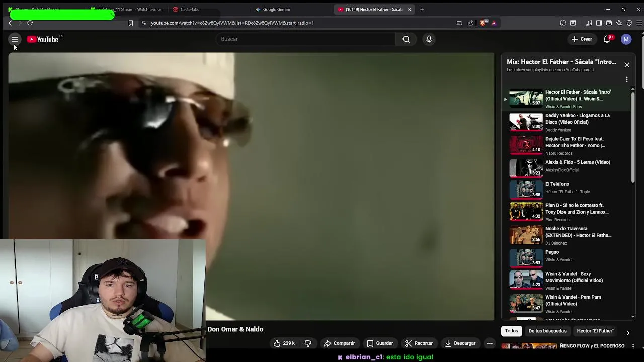This screenshot has height=362, width=644.
Task: Save the video with Guardar
Action: click(380, 343)
